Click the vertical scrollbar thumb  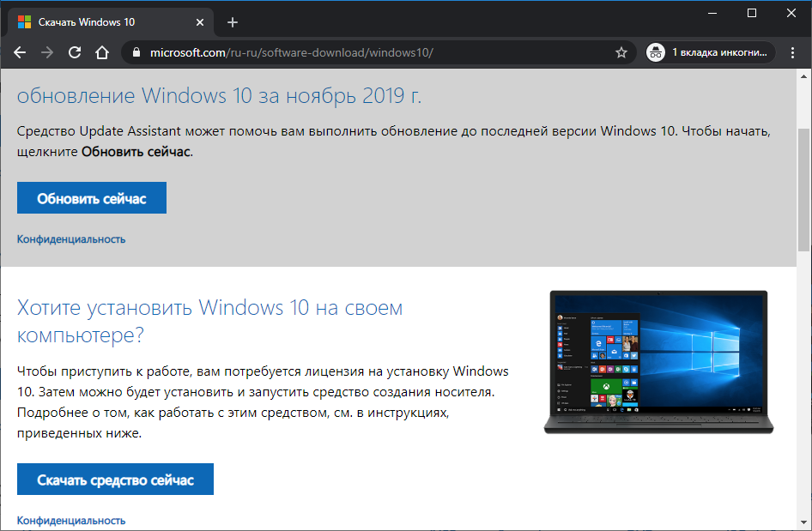803,189
